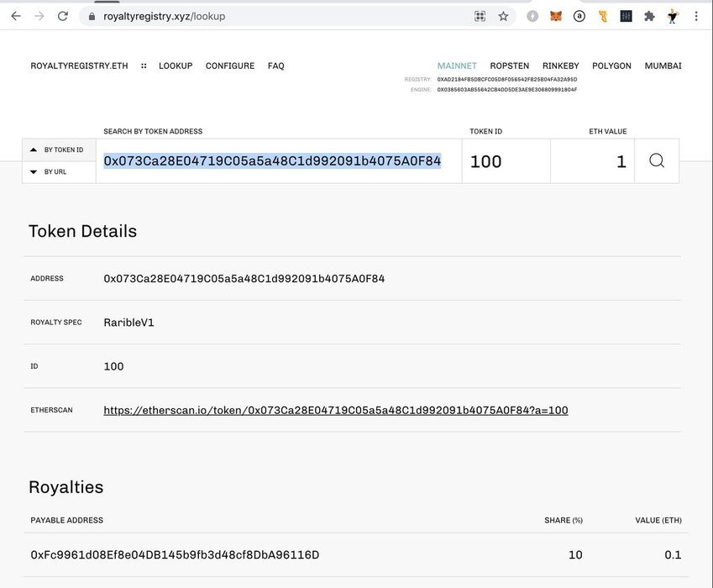Select the POLYGON network
Screen dimensions: 713x588
pyautogui.click(x=611, y=66)
